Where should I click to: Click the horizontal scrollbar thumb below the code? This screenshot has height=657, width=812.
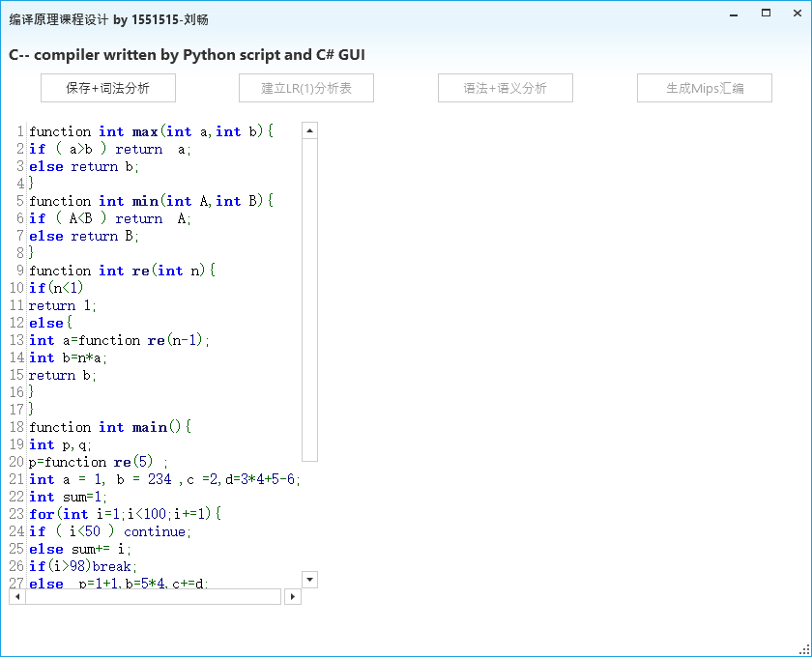tap(153, 597)
